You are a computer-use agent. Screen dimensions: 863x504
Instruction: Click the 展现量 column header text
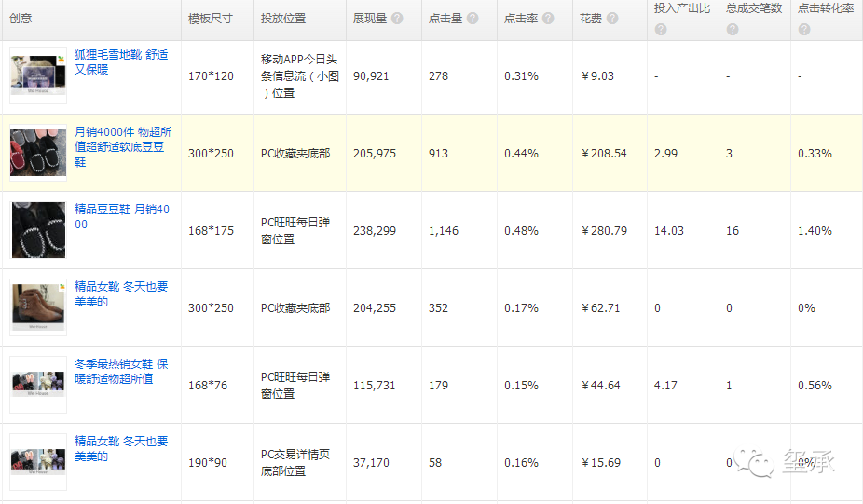370,18
